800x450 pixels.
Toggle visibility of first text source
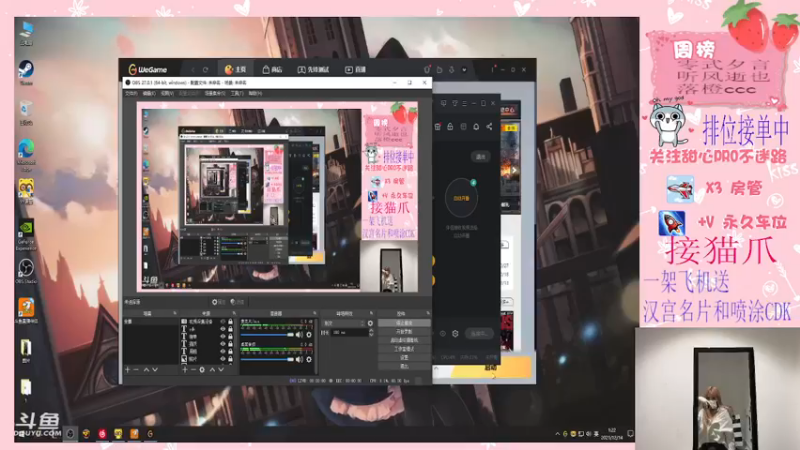coord(222,329)
